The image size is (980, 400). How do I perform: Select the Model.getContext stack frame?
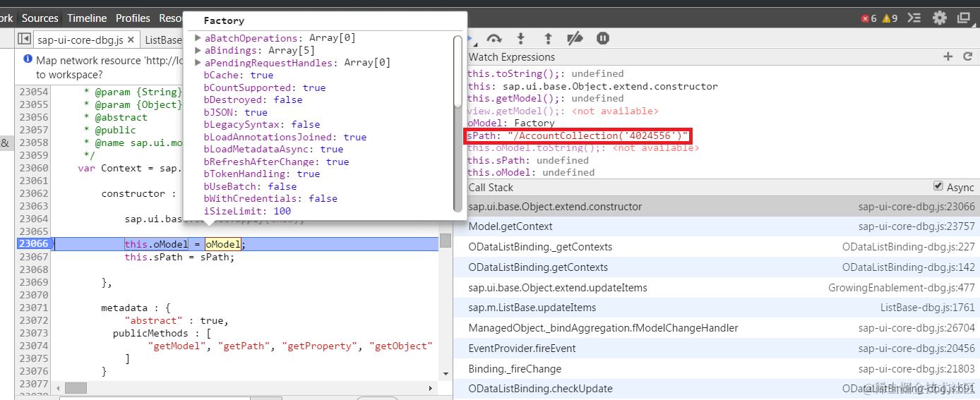(717, 226)
